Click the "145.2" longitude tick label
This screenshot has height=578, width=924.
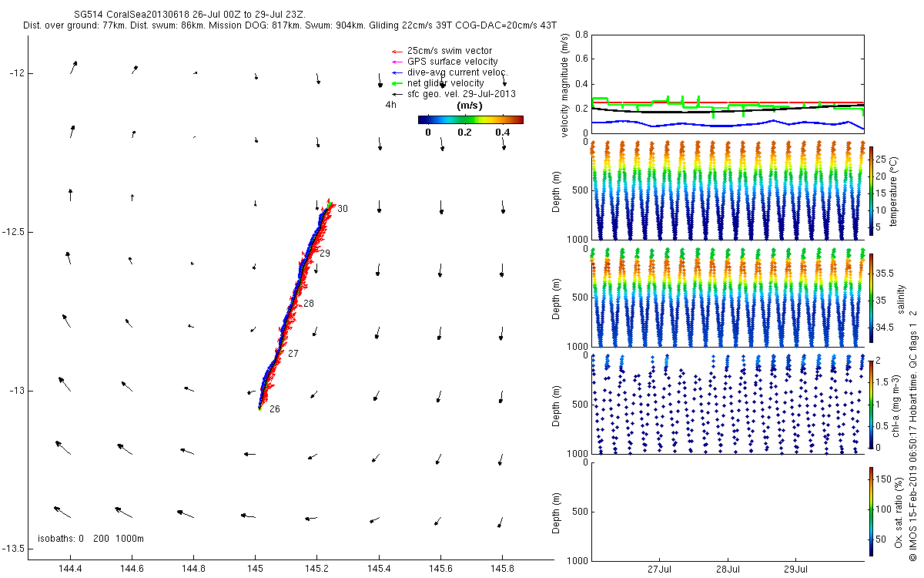(317, 570)
